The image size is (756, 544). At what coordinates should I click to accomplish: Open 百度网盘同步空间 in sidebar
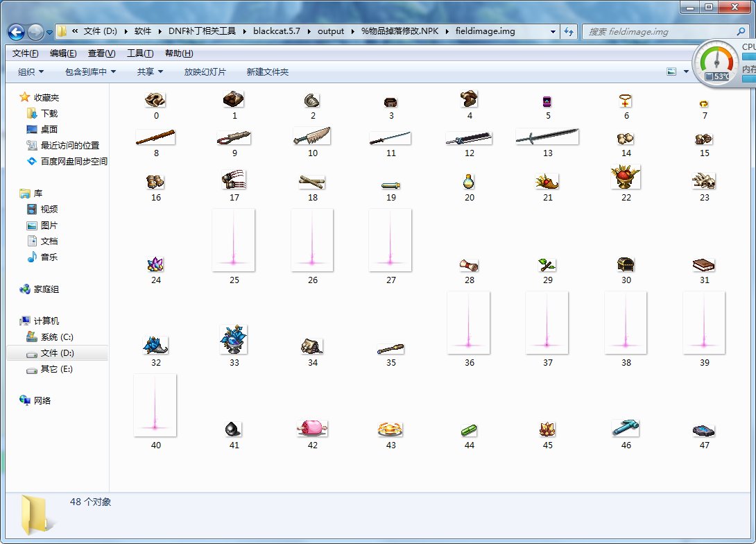click(x=67, y=161)
